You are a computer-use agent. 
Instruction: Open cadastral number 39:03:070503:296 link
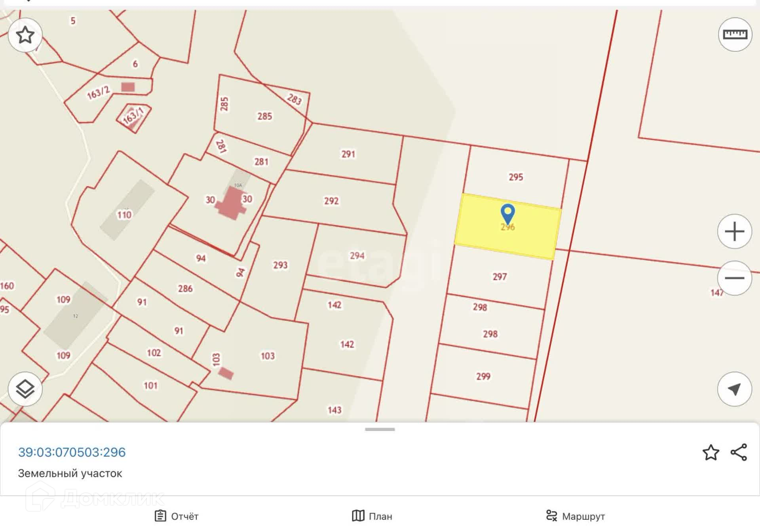coord(72,452)
